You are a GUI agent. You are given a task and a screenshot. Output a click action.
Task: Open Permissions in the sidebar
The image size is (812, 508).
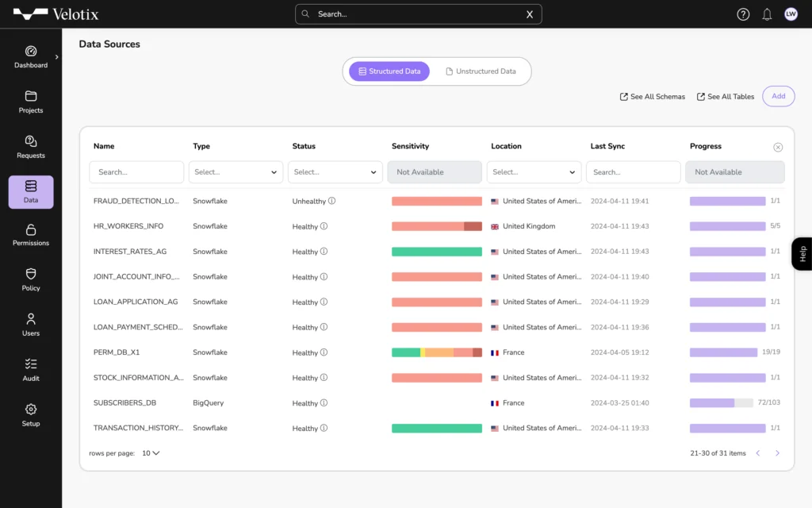(31, 235)
